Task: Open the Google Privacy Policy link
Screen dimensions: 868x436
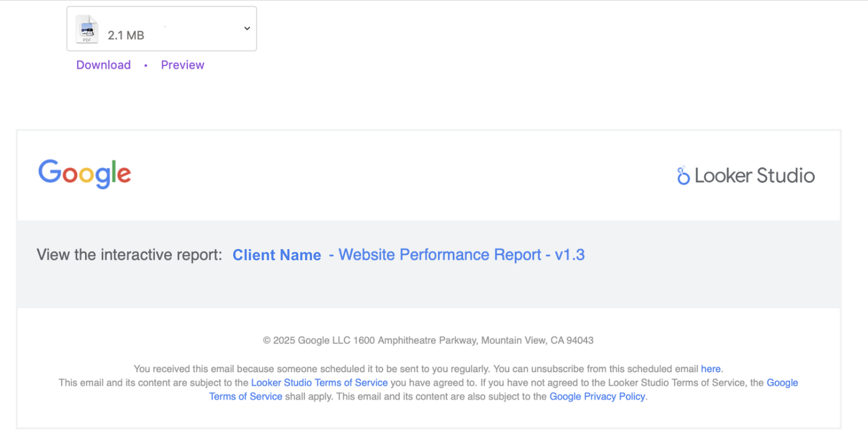Action: (597, 397)
